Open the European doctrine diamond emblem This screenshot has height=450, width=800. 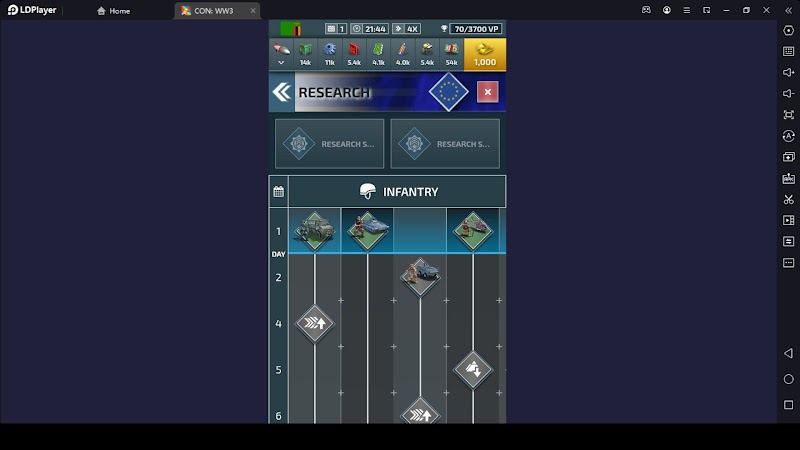[448, 92]
